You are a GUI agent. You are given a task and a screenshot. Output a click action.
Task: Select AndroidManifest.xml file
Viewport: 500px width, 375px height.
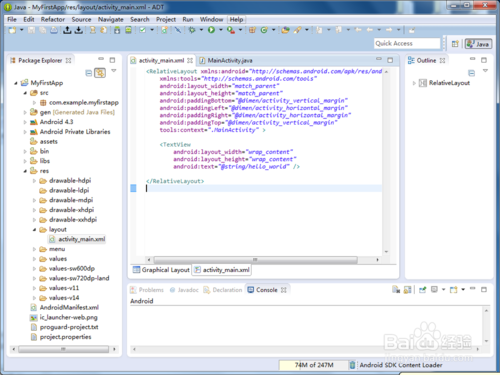point(65,307)
